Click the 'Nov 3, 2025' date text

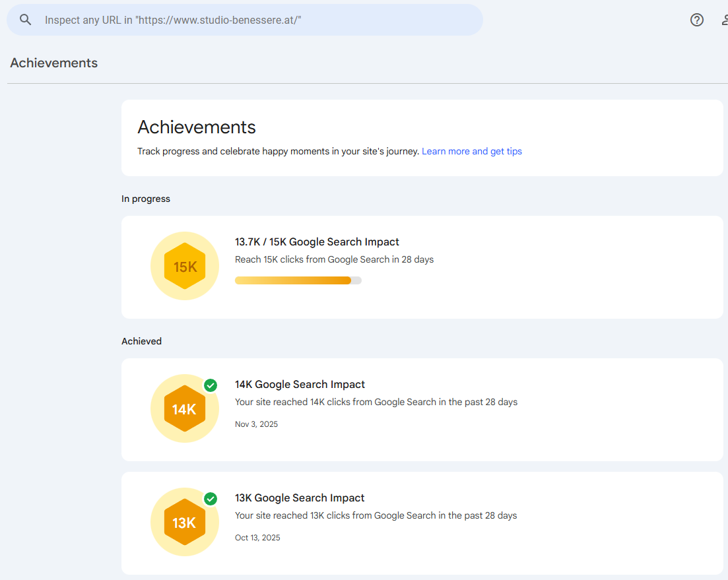pyautogui.click(x=256, y=424)
